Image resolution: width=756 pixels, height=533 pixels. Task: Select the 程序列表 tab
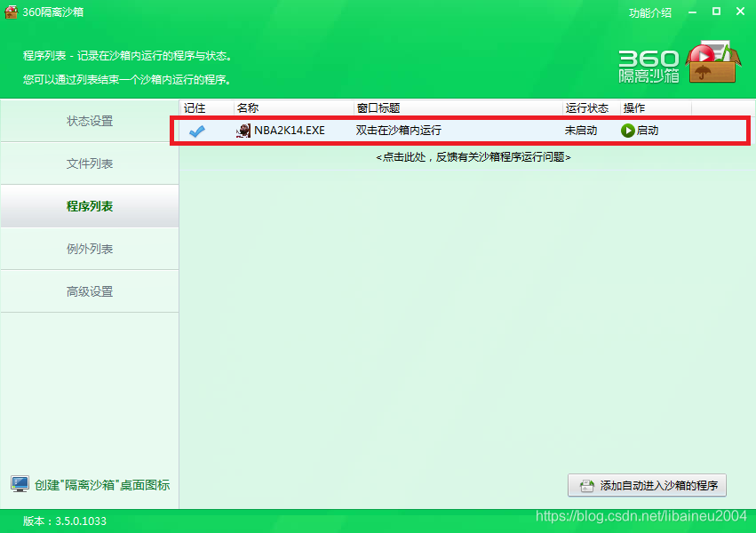pos(90,206)
